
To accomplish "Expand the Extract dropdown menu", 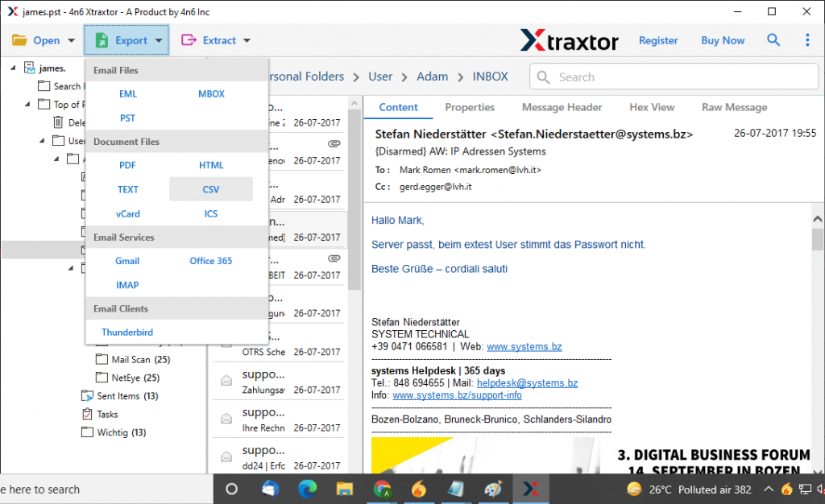I will [246, 39].
